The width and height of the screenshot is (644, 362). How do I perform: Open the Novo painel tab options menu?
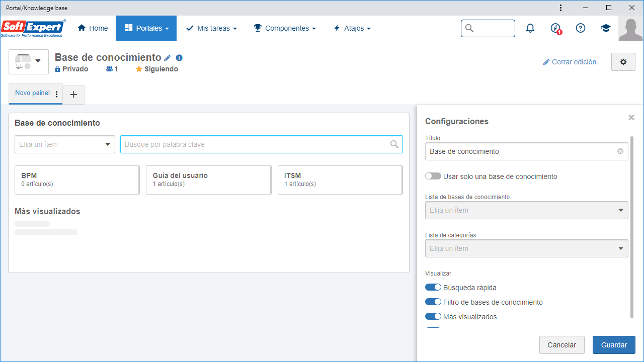click(56, 94)
